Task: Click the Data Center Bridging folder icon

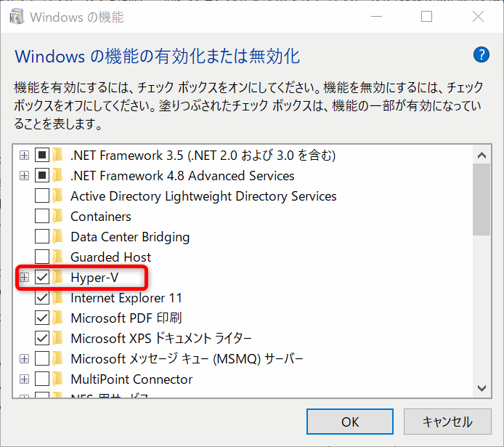Action: click(x=57, y=237)
